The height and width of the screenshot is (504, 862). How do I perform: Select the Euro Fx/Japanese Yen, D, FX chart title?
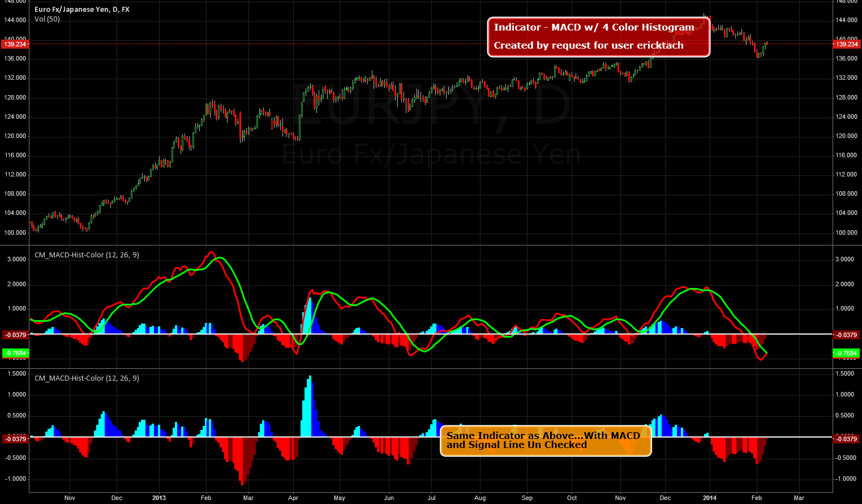(82, 9)
